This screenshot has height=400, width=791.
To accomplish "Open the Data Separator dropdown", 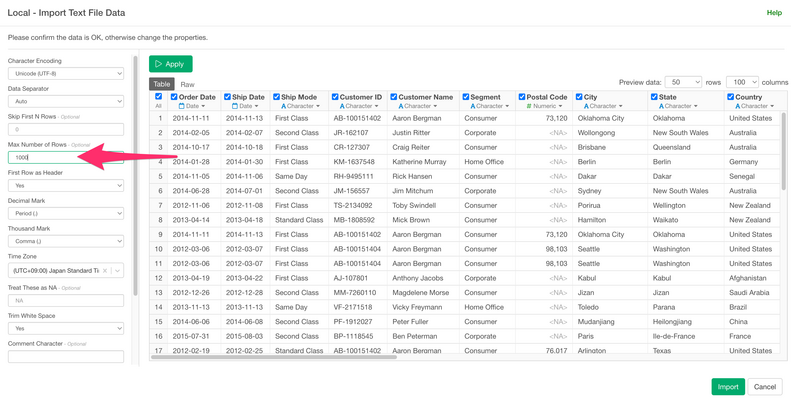I will pyautogui.click(x=66, y=101).
